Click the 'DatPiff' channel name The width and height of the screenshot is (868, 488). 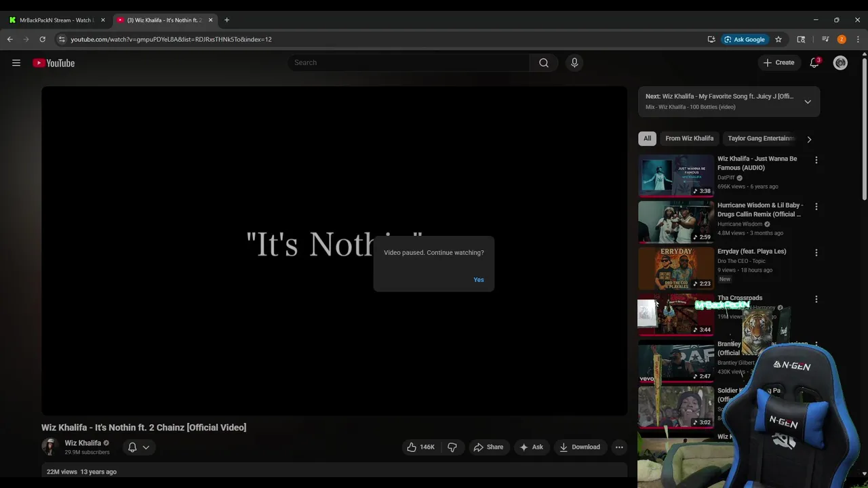coord(726,178)
